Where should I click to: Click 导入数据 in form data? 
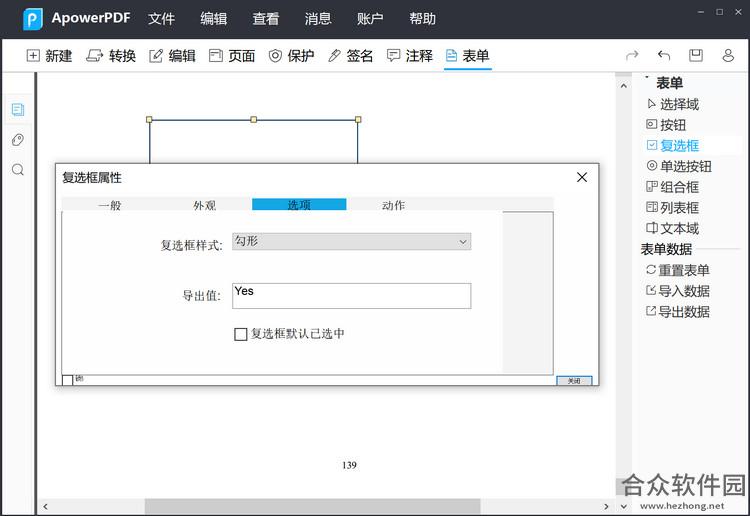(678, 291)
